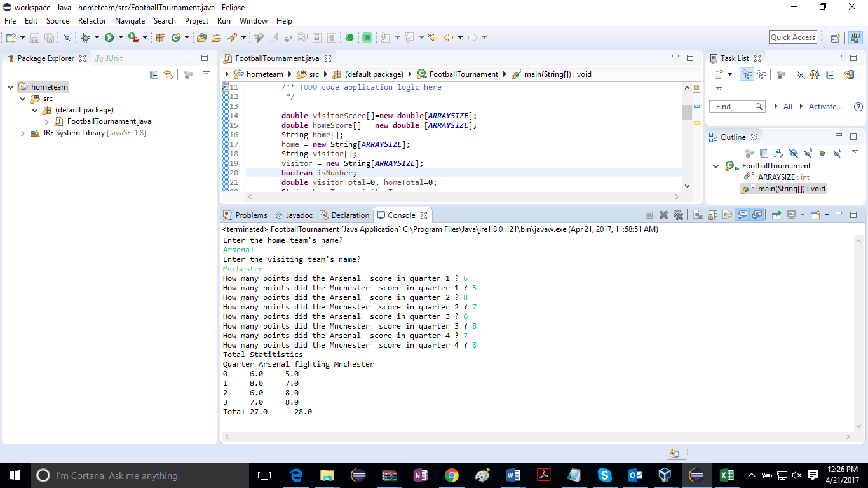The image size is (868, 488).
Task: Collapse the src folder node
Action: pyautogui.click(x=23, y=98)
